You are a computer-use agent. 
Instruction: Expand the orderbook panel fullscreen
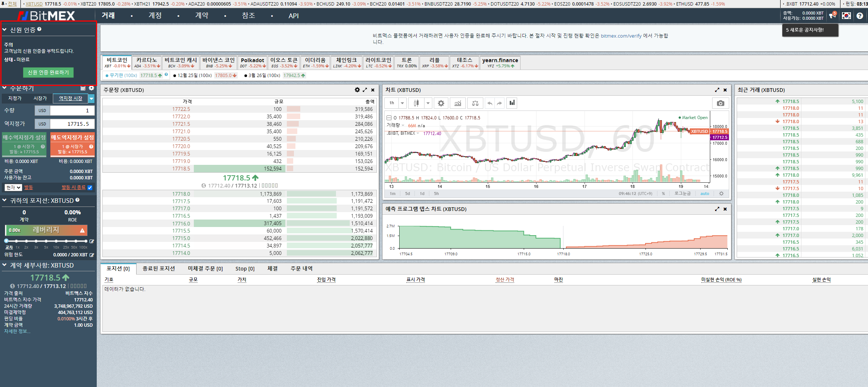point(365,90)
